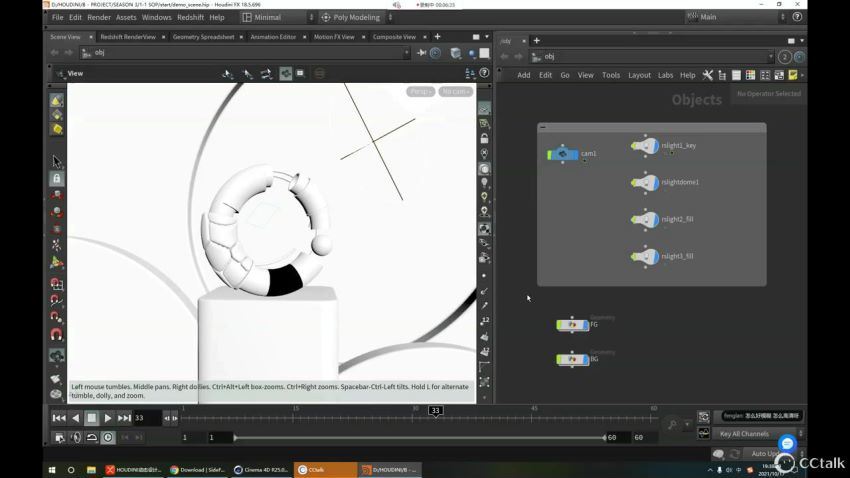Open Houdini help icon in top right
Screen dimensions: 850x478
click(x=797, y=17)
